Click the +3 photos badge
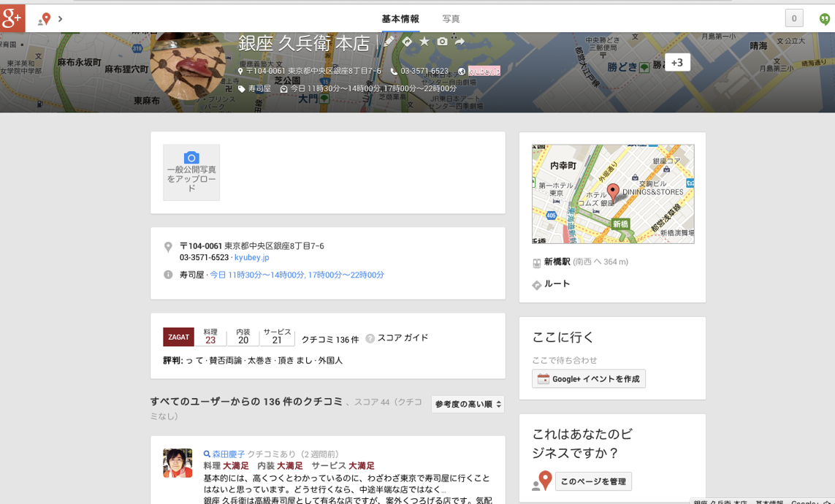The height and width of the screenshot is (504, 835). tap(677, 63)
